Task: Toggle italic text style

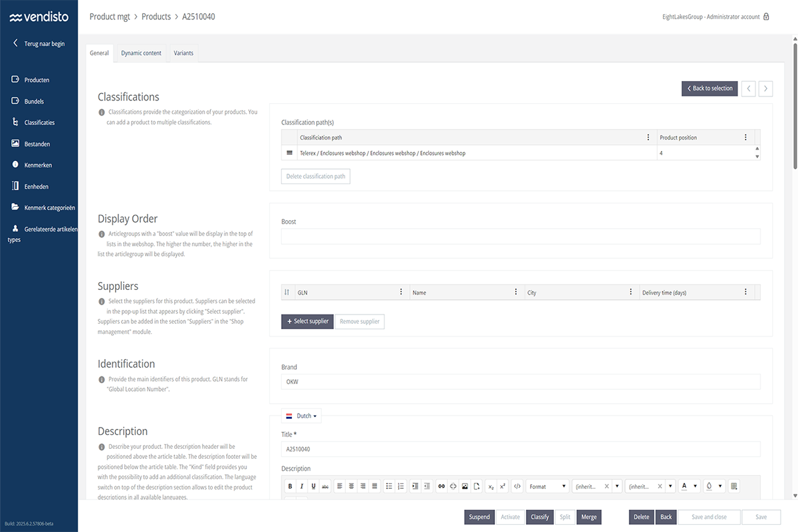Action: 301,486
